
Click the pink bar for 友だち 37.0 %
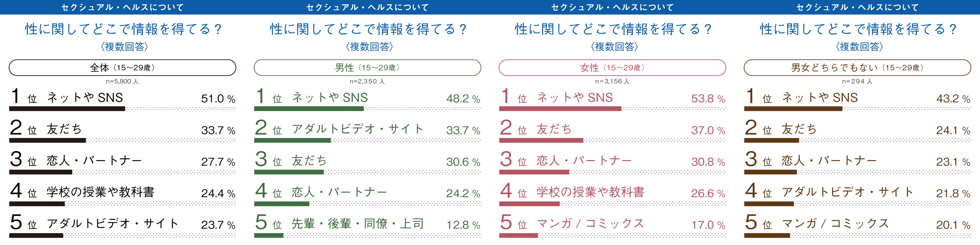[541, 140]
